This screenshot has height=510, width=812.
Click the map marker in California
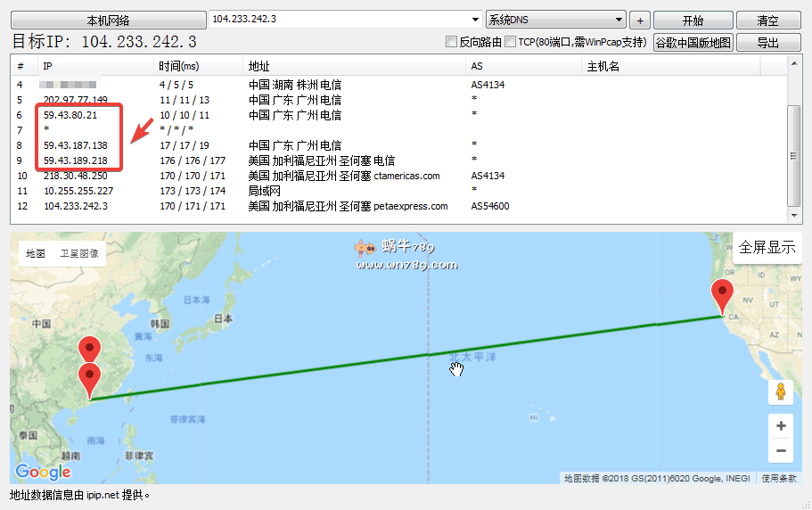click(721, 295)
